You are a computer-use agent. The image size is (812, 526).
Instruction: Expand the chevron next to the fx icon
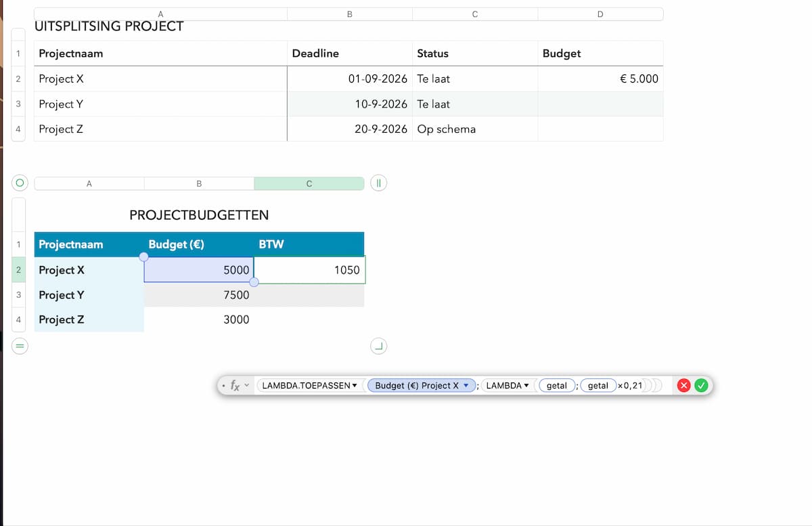(x=247, y=386)
